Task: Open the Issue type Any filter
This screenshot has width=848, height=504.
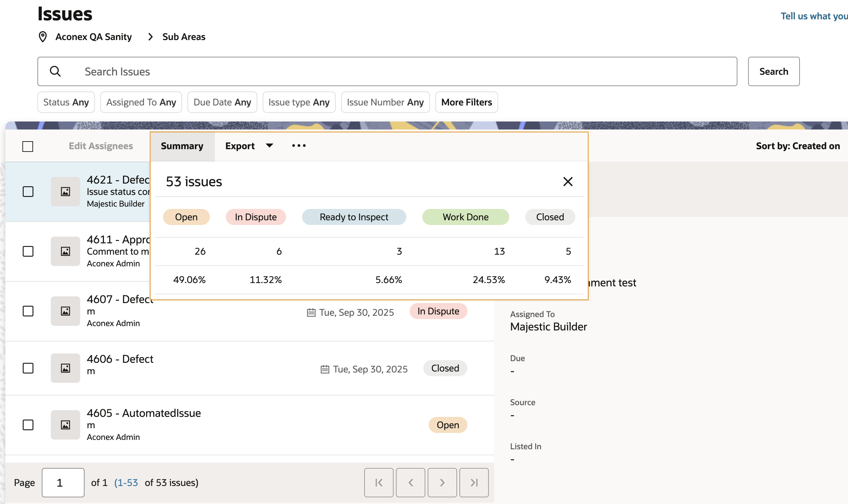Action: tap(299, 102)
